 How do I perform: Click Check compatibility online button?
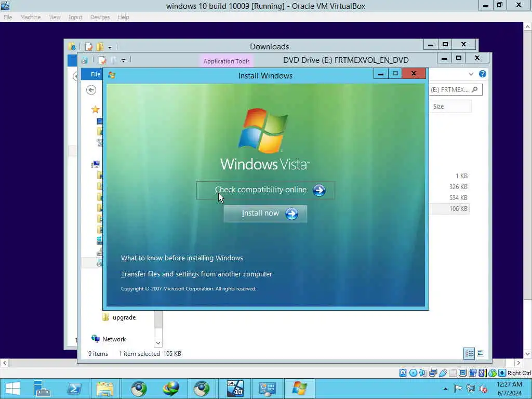(x=265, y=190)
